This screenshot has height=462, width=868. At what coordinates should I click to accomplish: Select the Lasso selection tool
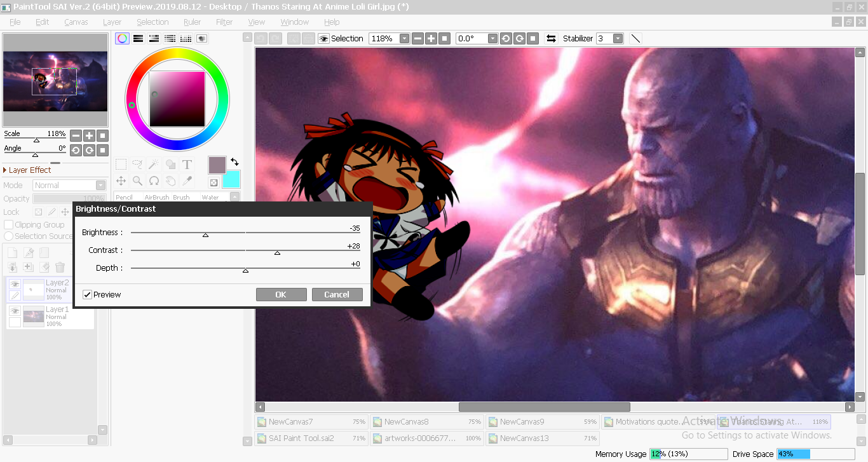137,164
